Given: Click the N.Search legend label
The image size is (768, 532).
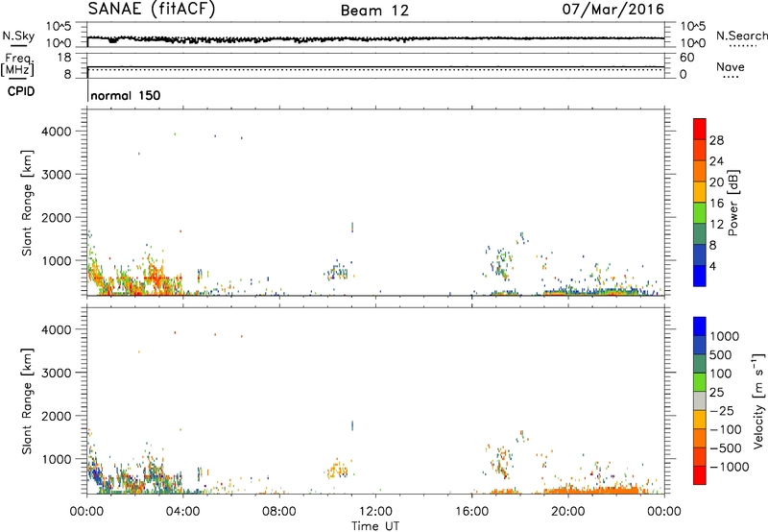Looking at the screenshot, I should click(742, 36).
